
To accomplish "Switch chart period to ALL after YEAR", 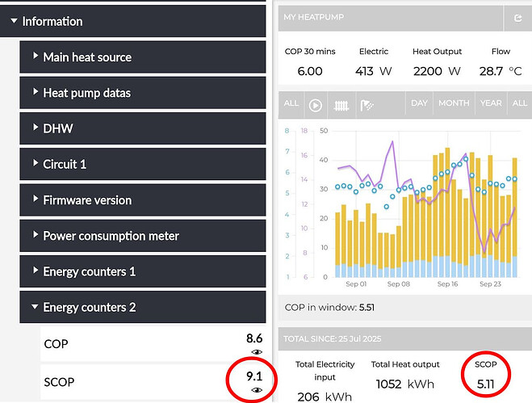I will pos(520,103).
